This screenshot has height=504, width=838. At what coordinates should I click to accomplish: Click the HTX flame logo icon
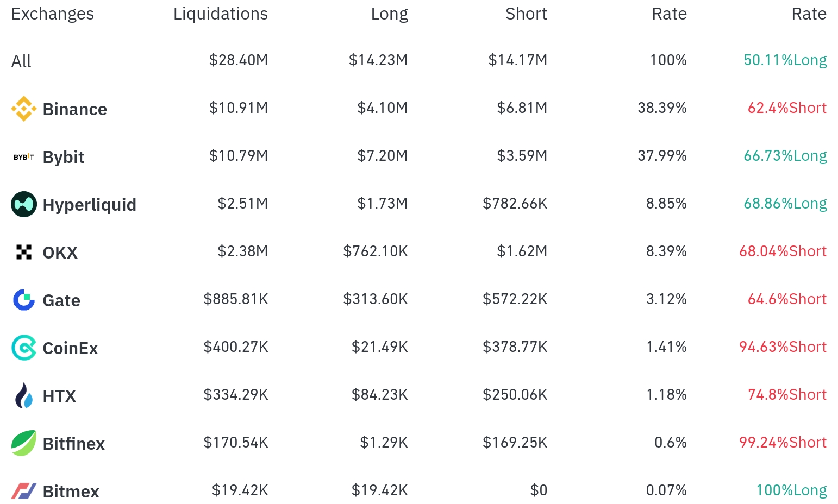point(24,396)
